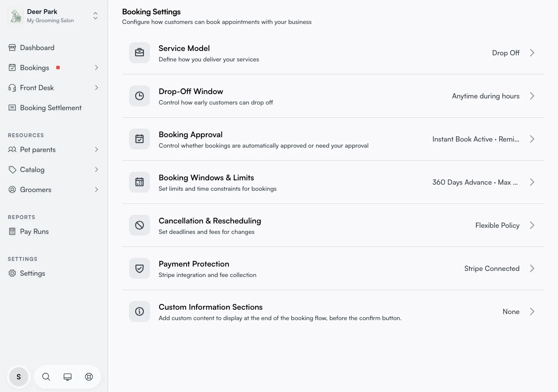This screenshot has width=558, height=392.
Task: Click the 'None' value for custom sections
Action: pos(511,311)
